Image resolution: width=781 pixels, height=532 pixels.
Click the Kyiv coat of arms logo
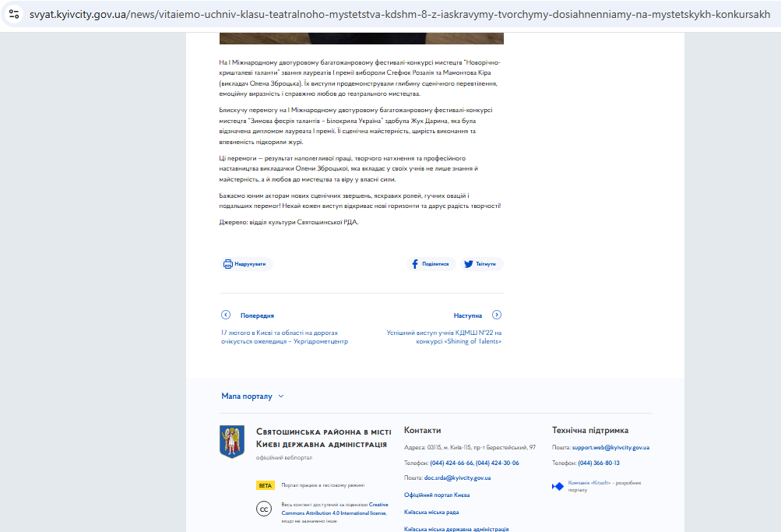[x=232, y=442]
